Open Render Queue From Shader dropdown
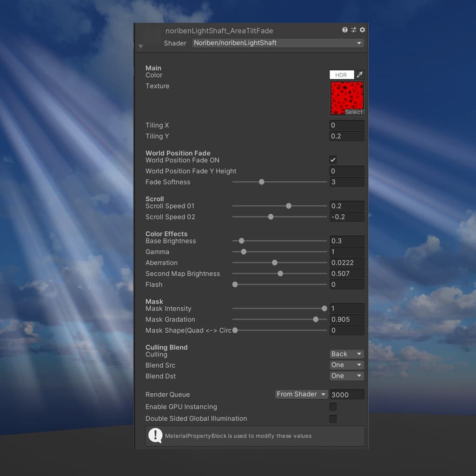The height and width of the screenshot is (476, 476). 301,394
